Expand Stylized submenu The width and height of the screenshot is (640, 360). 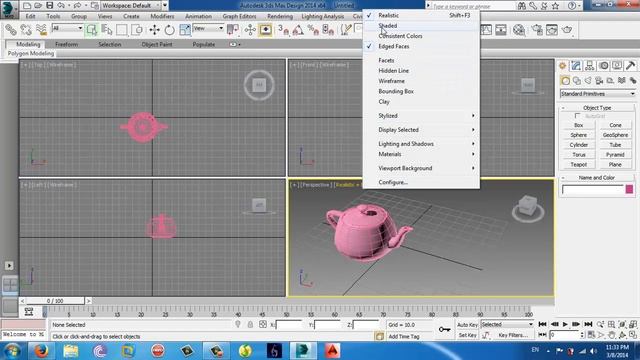tap(421, 116)
